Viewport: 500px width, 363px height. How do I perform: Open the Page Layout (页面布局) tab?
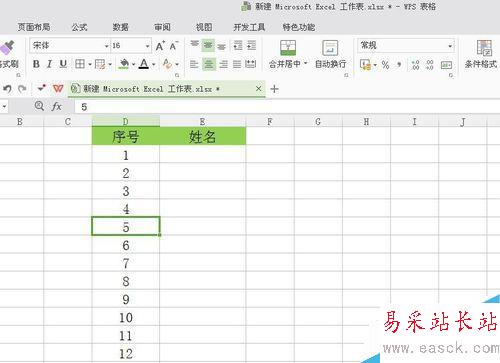(34, 27)
